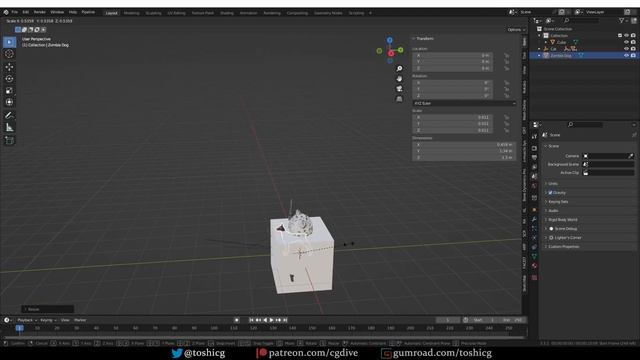The height and width of the screenshot is (360, 640).
Task: Open the Edit menu
Action: (25, 12)
